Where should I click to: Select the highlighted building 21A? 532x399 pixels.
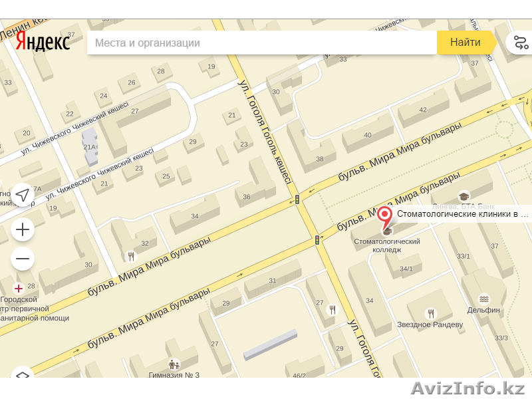coord(90,146)
